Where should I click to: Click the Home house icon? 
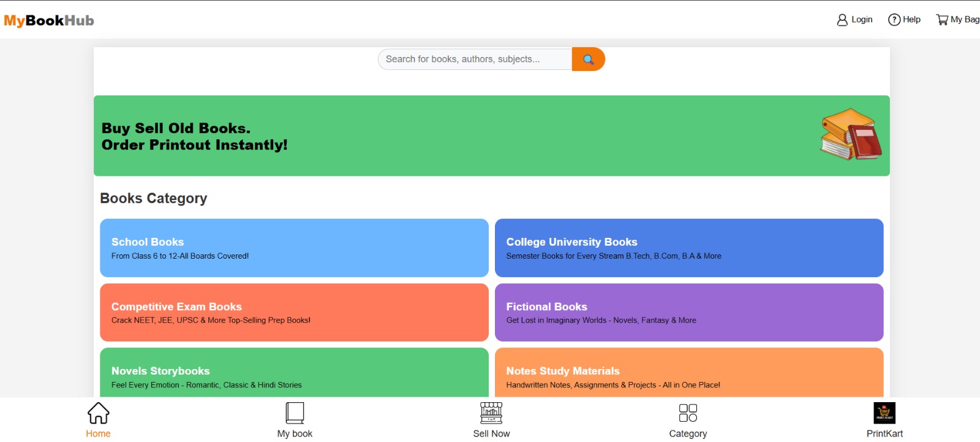98,413
